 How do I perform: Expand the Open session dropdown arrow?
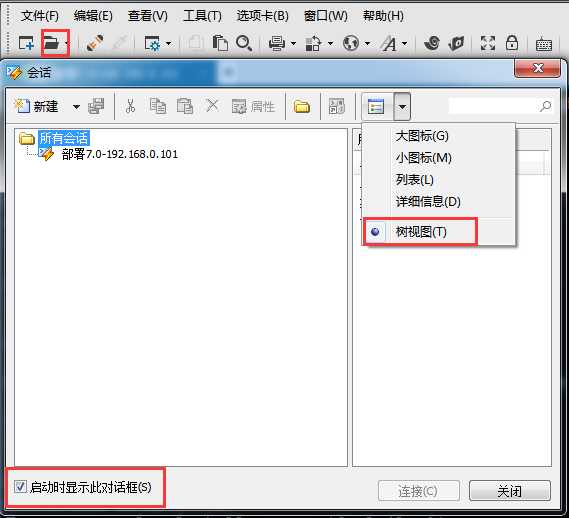click(x=66, y=44)
